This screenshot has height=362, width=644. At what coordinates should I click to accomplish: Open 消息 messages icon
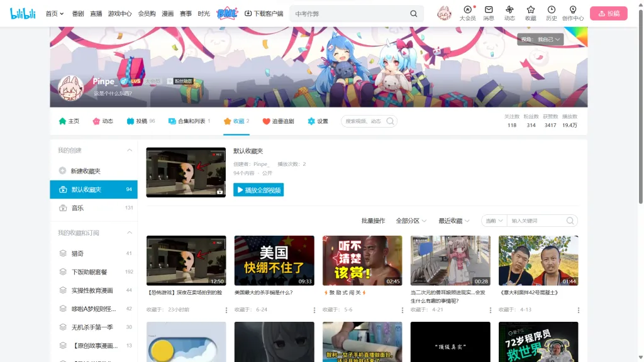pyautogui.click(x=489, y=13)
